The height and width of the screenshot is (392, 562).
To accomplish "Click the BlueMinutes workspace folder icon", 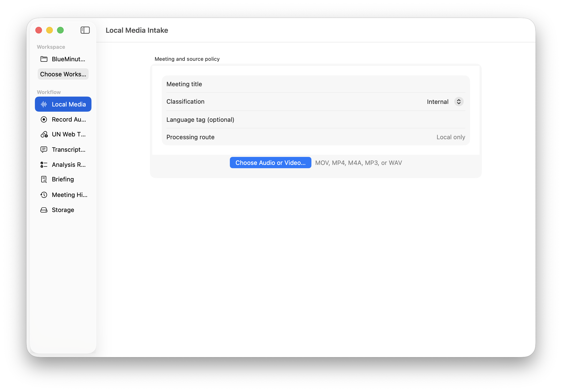I will (x=44, y=59).
